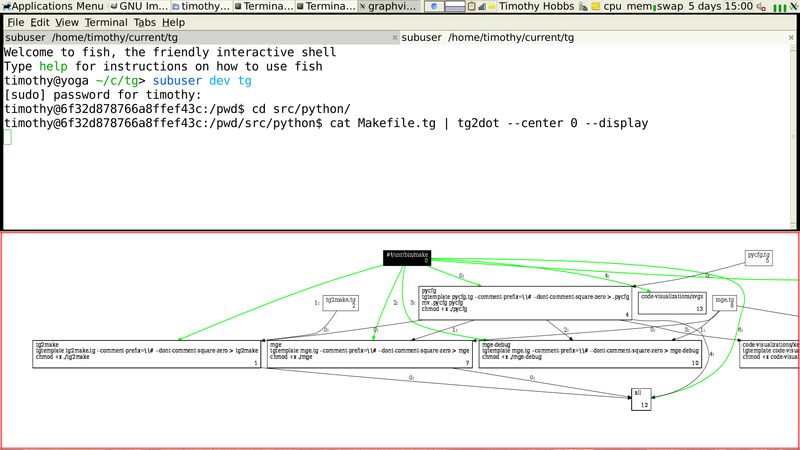Select 'all' graph node numbered 12

click(641, 399)
